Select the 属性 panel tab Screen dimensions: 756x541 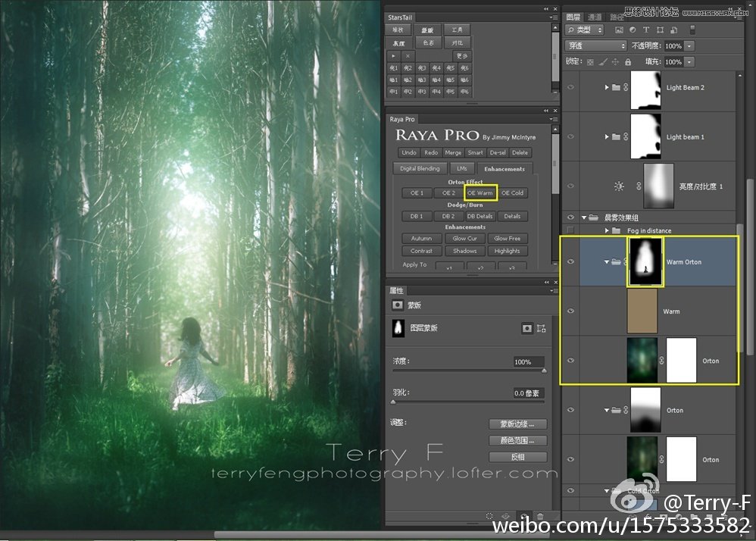[396, 290]
